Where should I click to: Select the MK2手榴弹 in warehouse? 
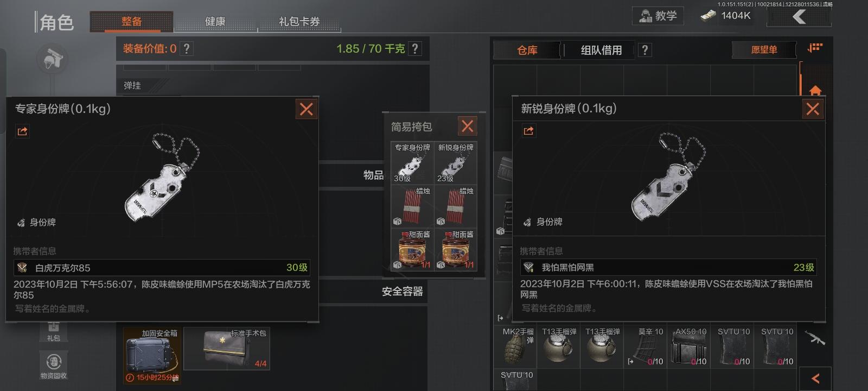[x=515, y=346]
